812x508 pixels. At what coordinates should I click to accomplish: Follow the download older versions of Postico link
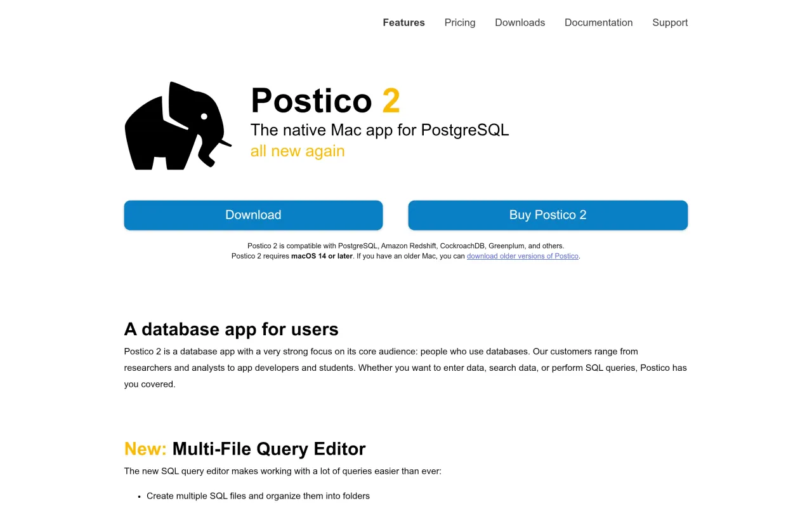[523, 256]
